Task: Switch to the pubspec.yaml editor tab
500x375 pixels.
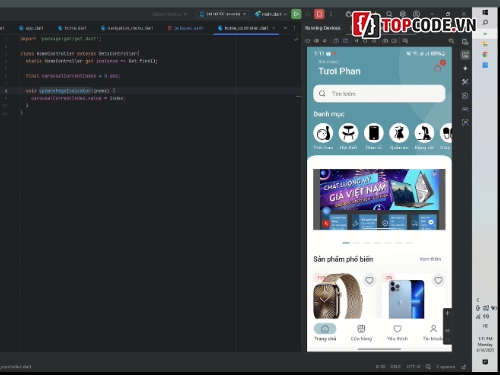Action: point(185,28)
